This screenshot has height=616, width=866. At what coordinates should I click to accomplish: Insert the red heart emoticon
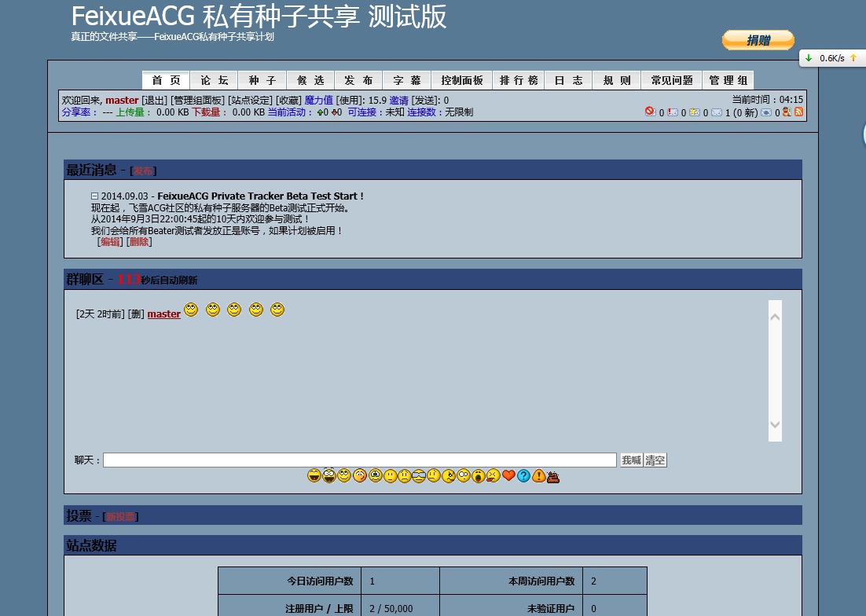pyautogui.click(x=508, y=475)
